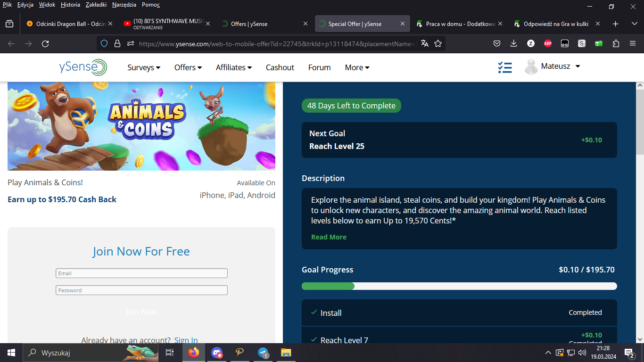644x362 pixels.
Task: Click the green extension icon
Action: point(599,43)
